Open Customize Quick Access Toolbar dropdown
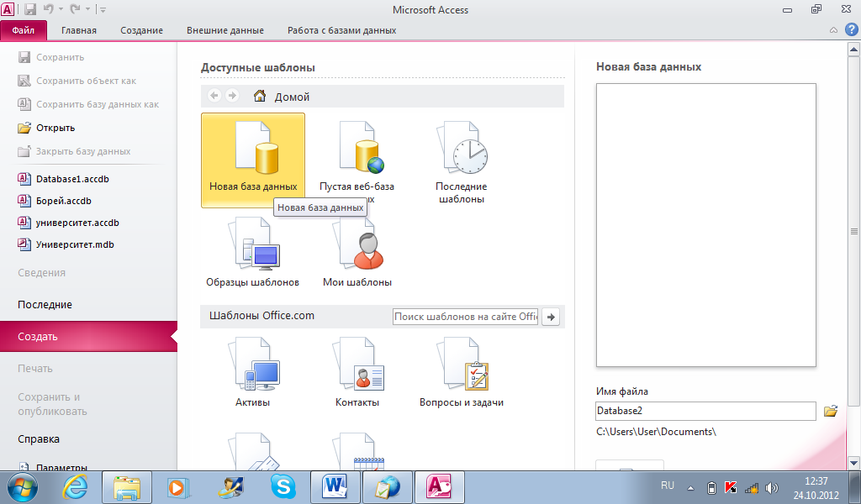The height and width of the screenshot is (504, 861). click(x=103, y=9)
